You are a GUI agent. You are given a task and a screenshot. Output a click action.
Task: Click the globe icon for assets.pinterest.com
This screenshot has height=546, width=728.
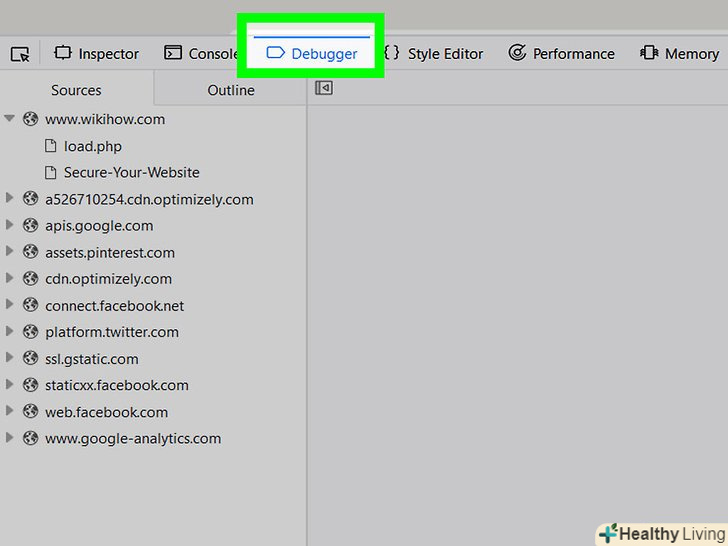pos(31,252)
